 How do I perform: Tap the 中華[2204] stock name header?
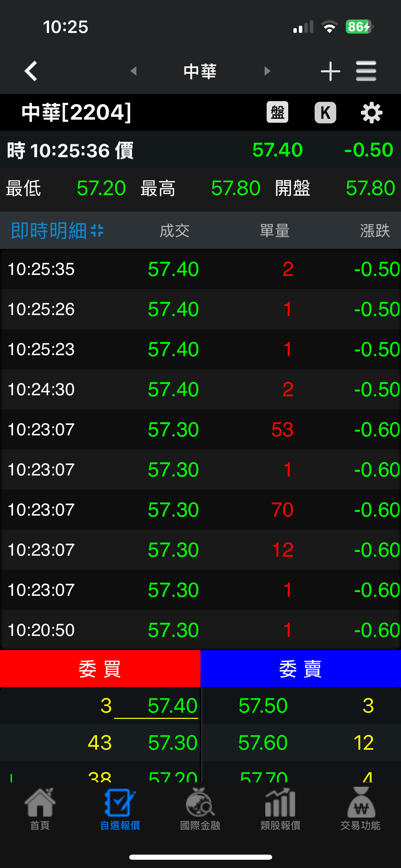click(x=76, y=112)
